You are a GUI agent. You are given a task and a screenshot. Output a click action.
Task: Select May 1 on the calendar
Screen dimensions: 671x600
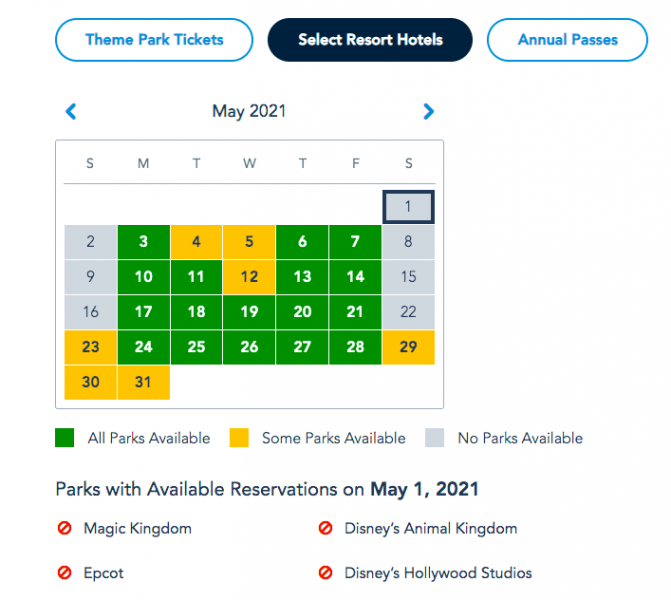point(408,207)
